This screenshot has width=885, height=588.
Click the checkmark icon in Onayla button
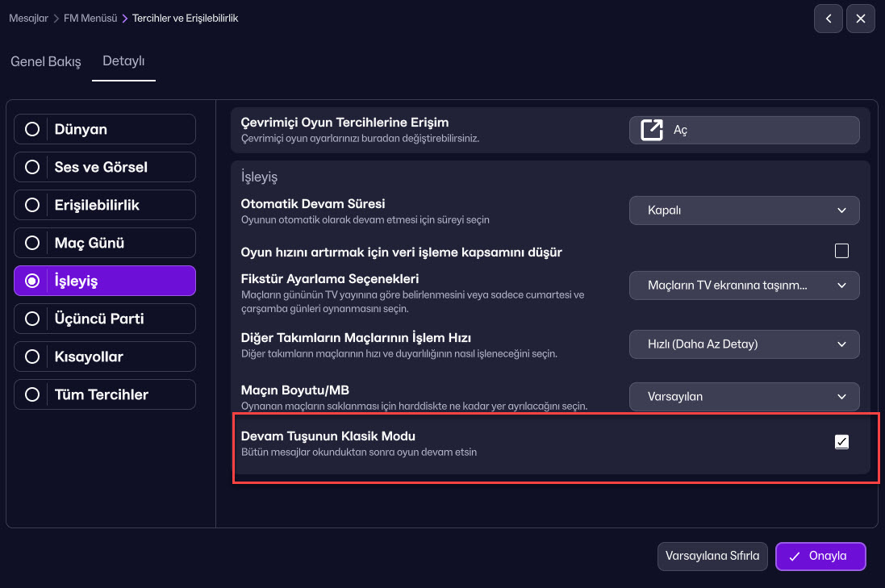(795, 556)
